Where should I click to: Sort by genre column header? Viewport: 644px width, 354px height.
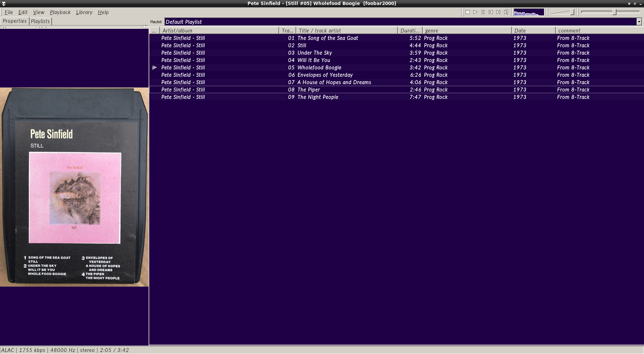click(467, 31)
